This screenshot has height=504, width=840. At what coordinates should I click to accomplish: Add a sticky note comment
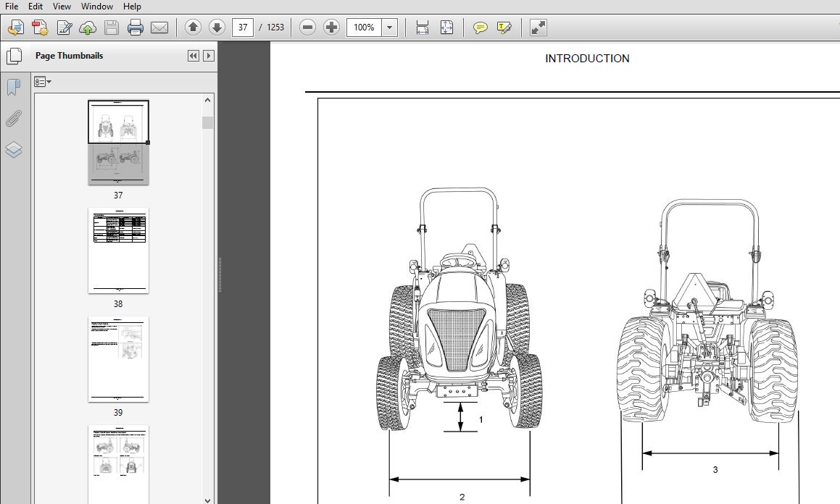[480, 28]
